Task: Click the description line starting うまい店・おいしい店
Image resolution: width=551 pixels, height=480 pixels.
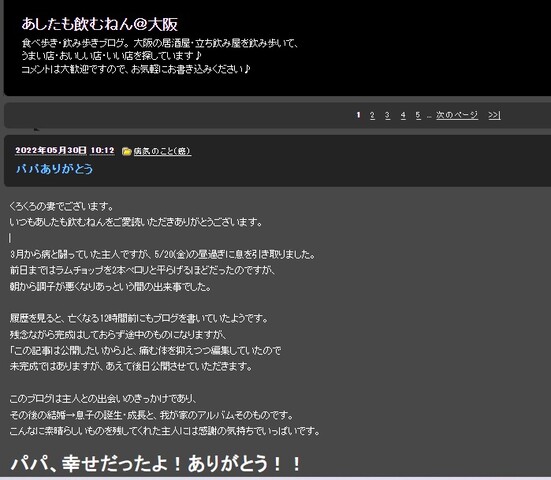Action: pyautogui.click(x=112, y=56)
